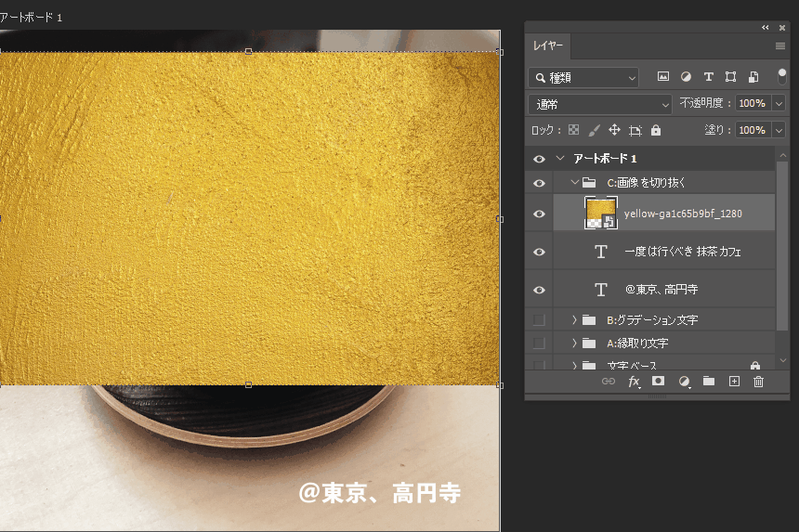This screenshot has height=532, width=799.
Task: Expand the 文字ベース group
Action: (x=574, y=366)
